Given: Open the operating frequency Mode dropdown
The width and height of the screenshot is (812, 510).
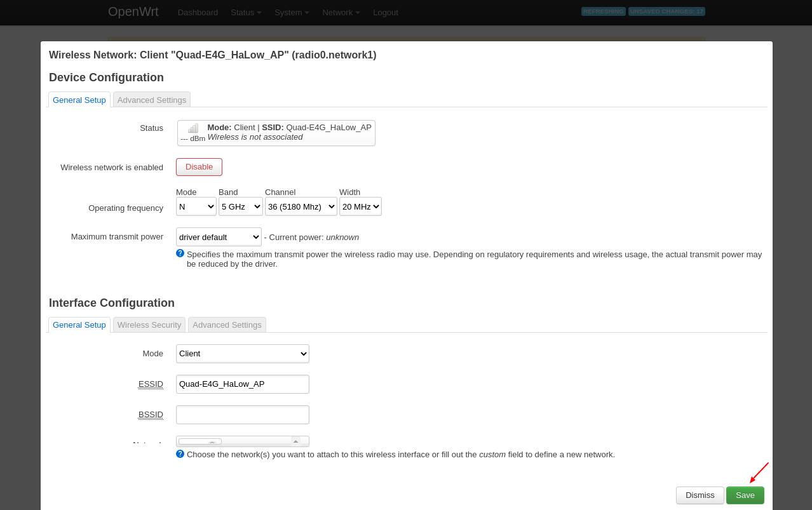Looking at the screenshot, I should 196,206.
